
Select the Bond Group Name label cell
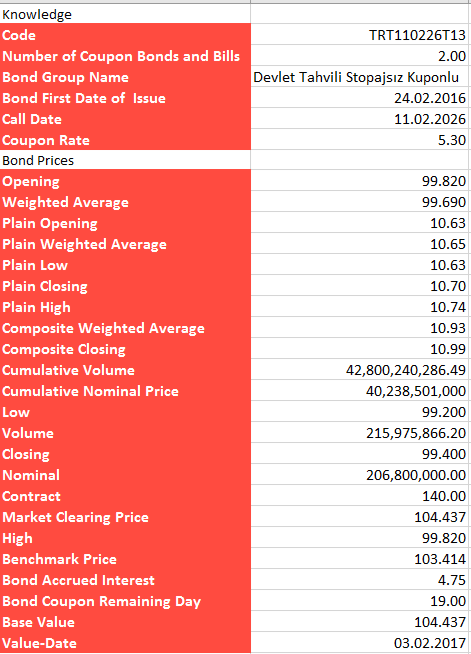125,77
